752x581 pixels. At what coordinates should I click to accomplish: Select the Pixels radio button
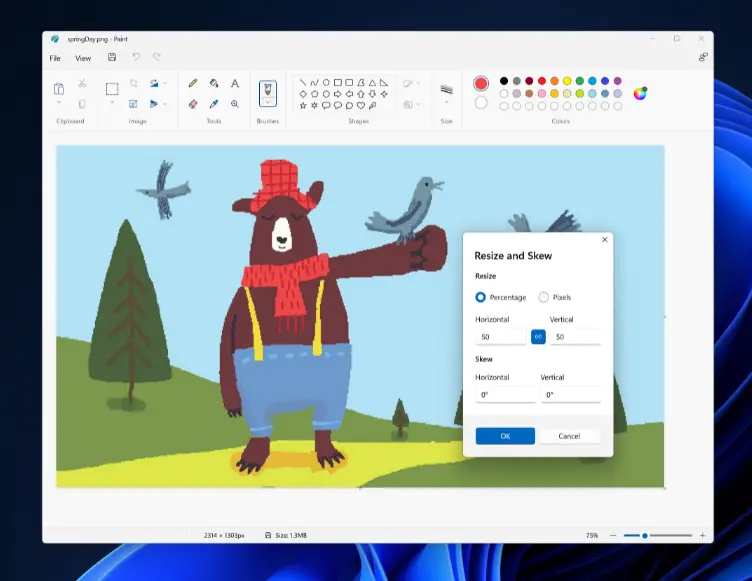[x=543, y=297]
